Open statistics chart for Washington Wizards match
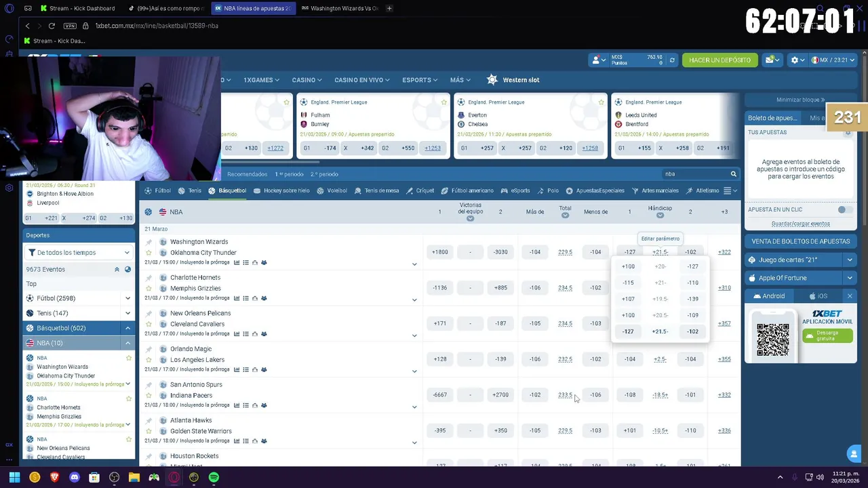This screenshot has width=868, height=488. [x=236, y=262]
